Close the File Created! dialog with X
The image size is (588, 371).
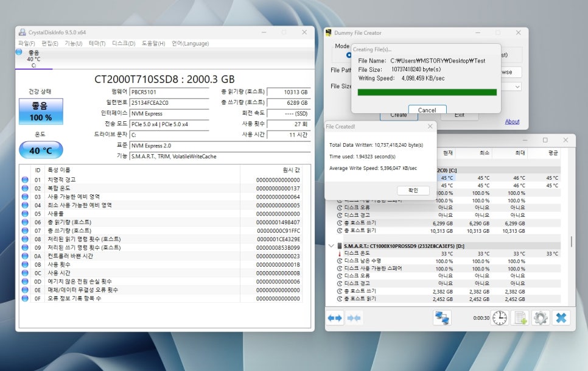click(430, 127)
